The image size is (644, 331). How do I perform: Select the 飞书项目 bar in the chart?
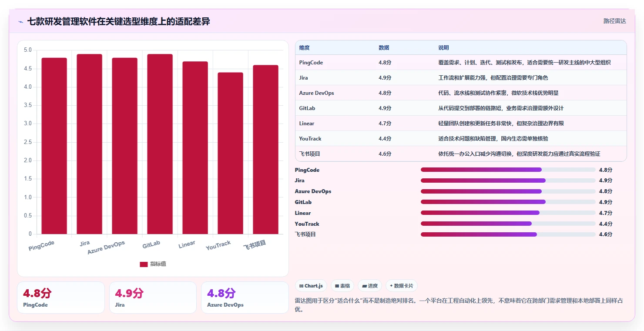point(265,150)
